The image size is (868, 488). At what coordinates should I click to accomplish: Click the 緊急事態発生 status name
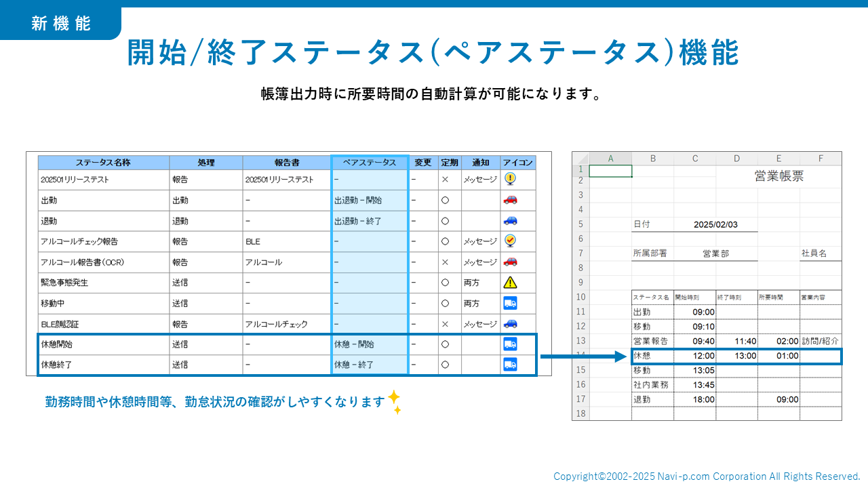[64, 283]
